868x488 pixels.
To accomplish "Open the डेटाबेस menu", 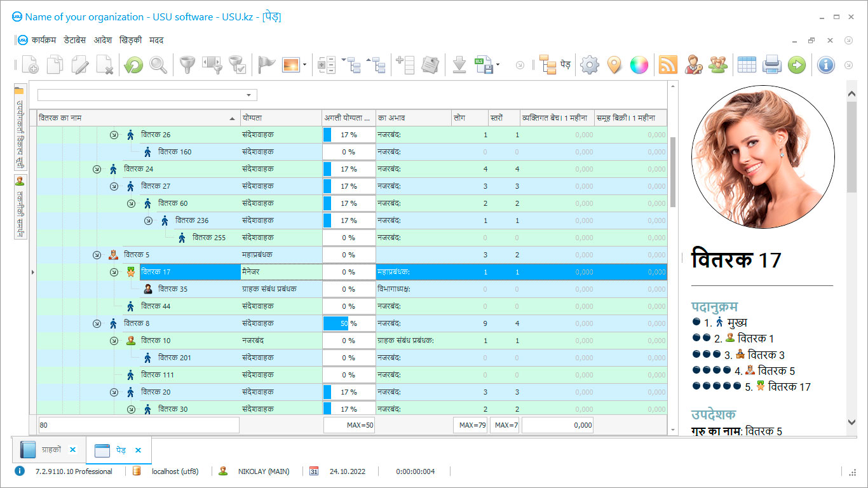I will coord(74,40).
